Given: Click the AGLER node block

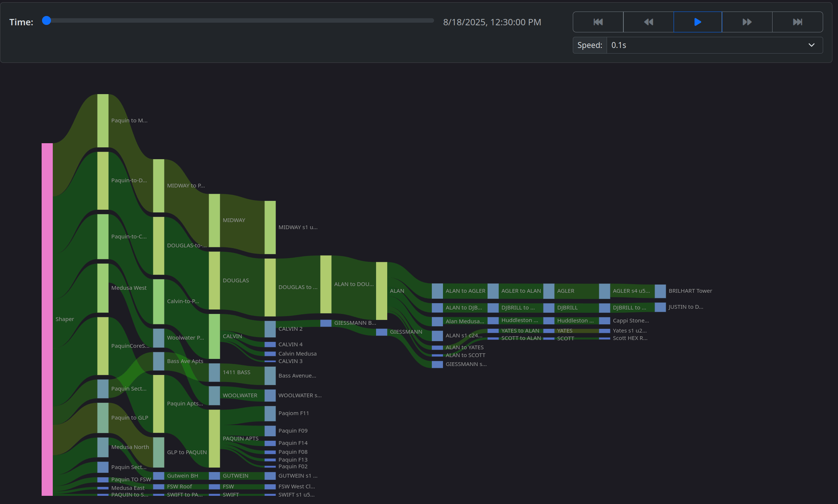Looking at the screenshot, I should 549,291.
